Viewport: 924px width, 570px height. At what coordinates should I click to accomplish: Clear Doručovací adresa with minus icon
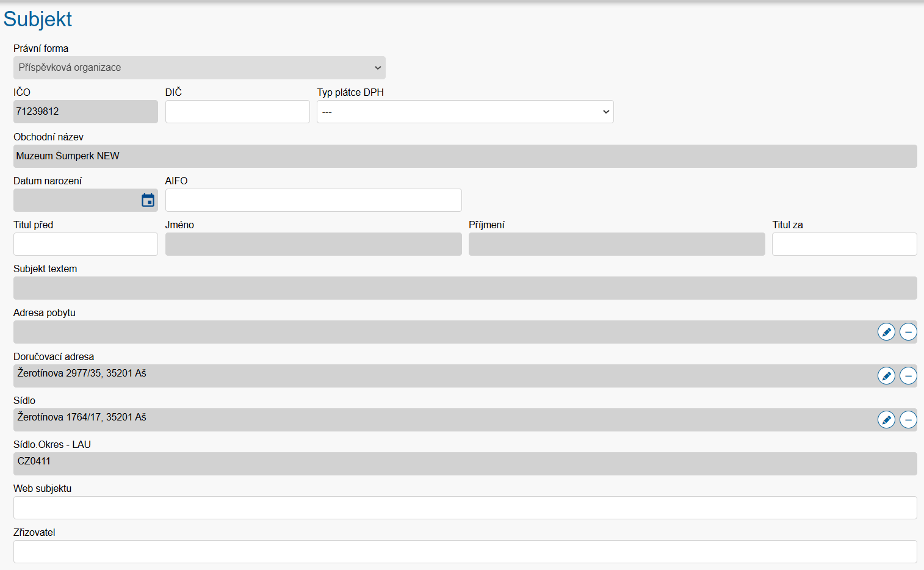tap(908, 376)
